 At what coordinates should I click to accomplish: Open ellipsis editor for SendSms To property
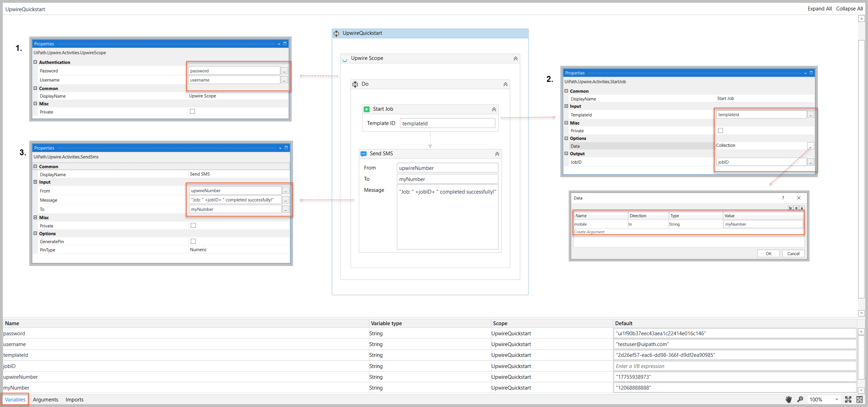click(285, 209)
